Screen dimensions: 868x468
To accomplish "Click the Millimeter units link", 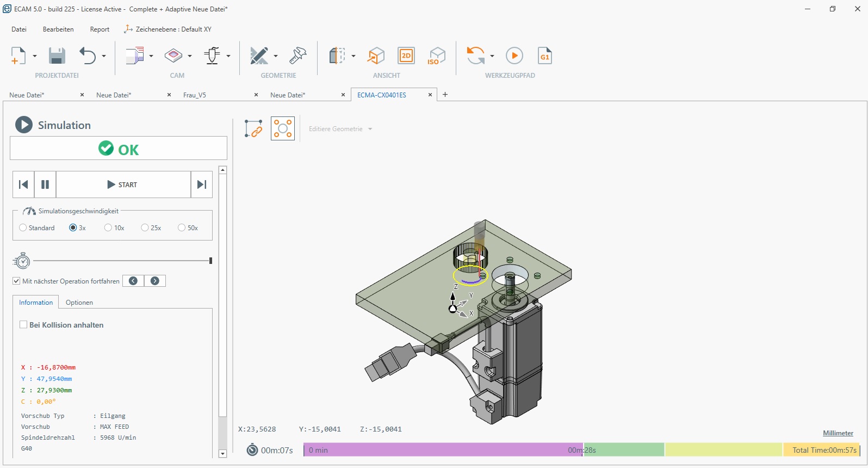I will (838, 433).
